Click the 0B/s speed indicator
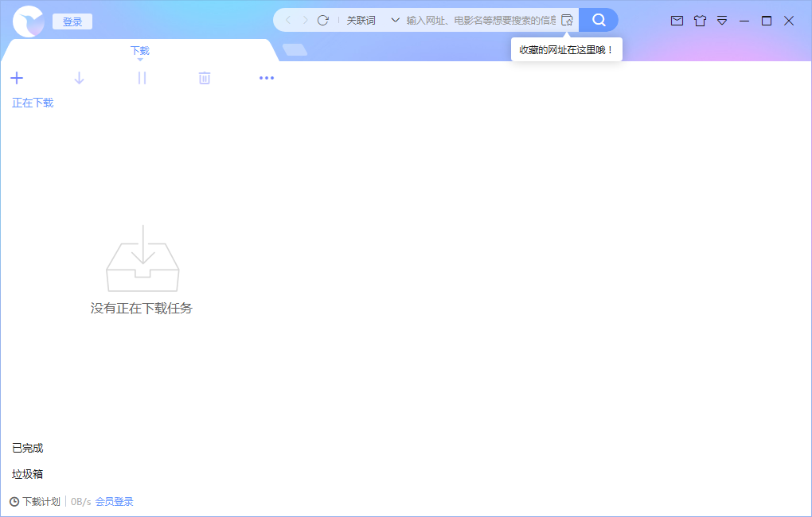 [x=80, y=501]
